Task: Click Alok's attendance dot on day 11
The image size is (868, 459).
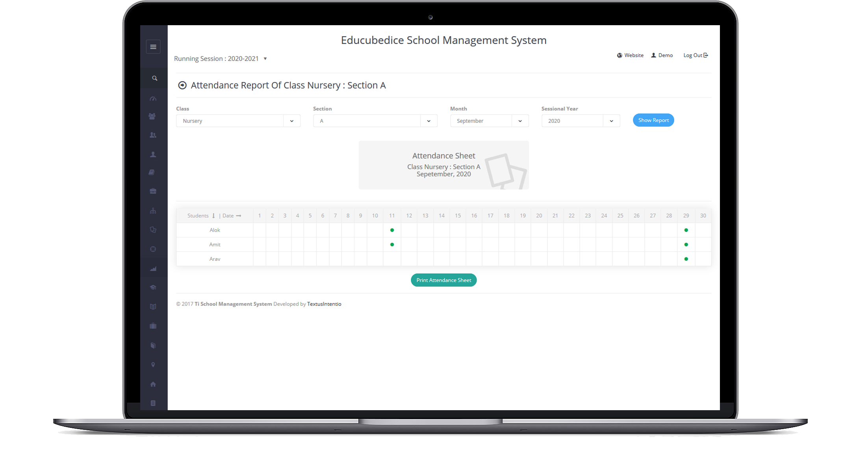Action: tap(392, 230)
